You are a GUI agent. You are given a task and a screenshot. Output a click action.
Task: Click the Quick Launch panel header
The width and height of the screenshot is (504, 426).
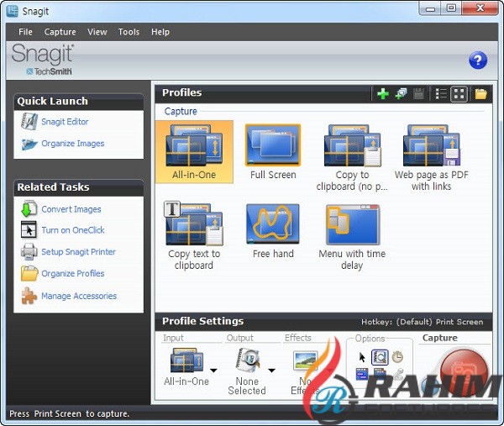(79, 102)
